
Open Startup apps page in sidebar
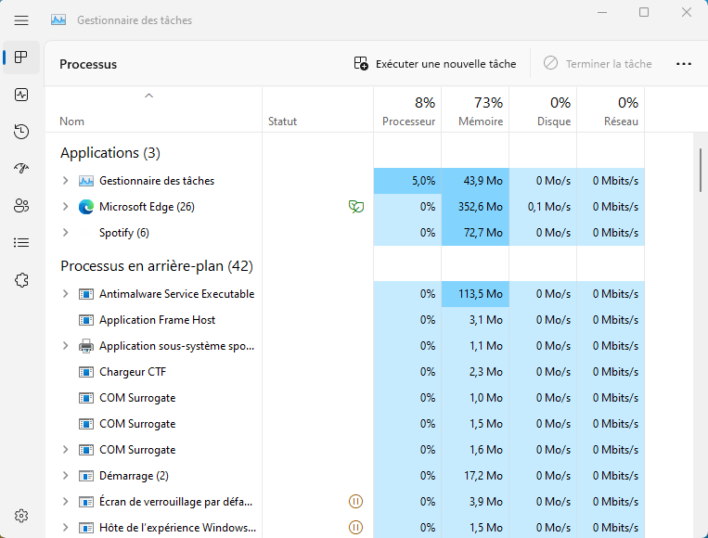point(21,168)
